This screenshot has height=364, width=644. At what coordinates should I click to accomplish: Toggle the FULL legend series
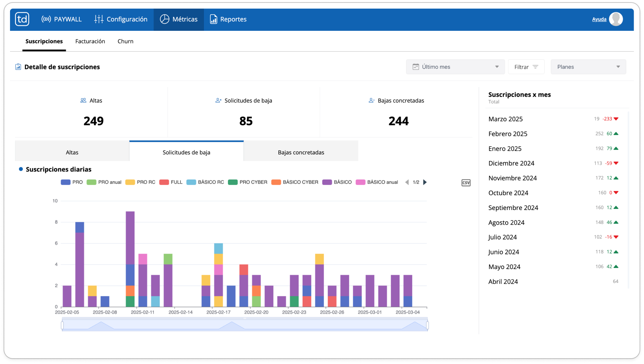point(171,182)
